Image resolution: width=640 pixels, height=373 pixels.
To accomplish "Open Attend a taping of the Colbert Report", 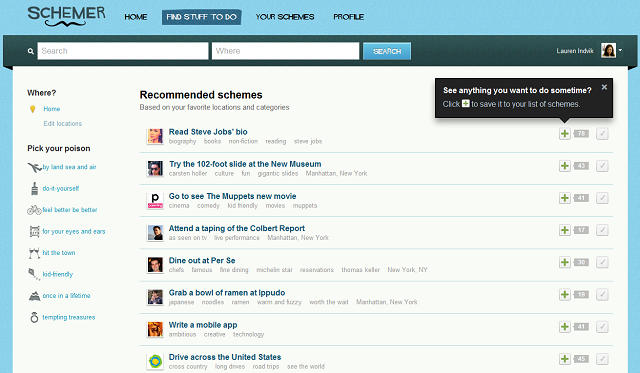I will (x=237, y=228).
